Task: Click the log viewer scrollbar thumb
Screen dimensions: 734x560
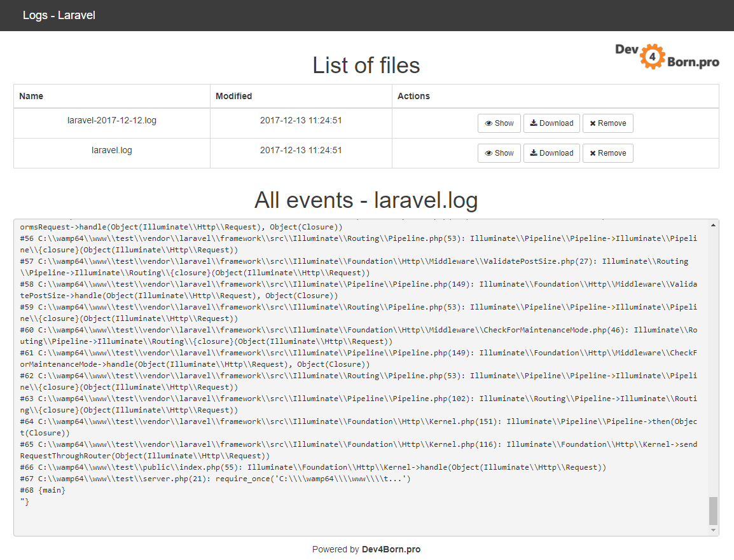Action: pos(713,511)
